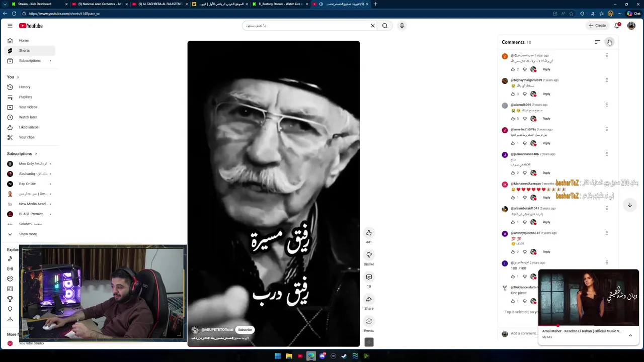This screenshot has height=362, width=644.
Task: Click the Create button
Action: click(597, 26)
